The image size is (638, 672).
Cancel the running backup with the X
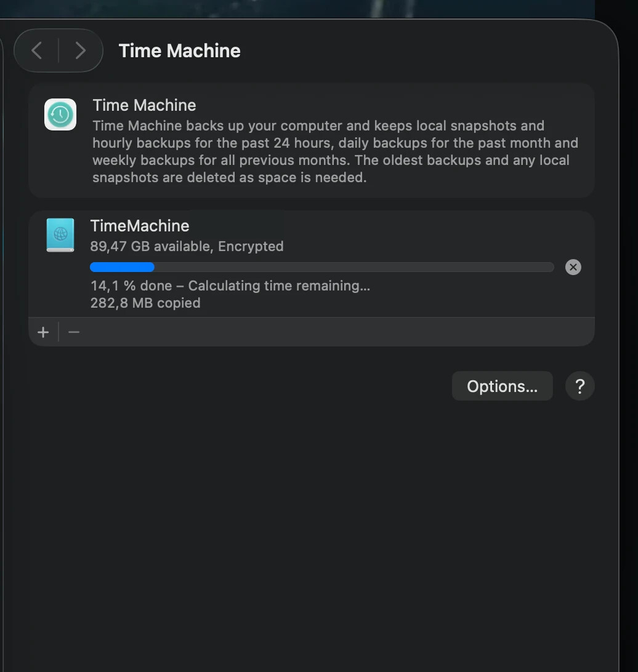coord(573,267)
